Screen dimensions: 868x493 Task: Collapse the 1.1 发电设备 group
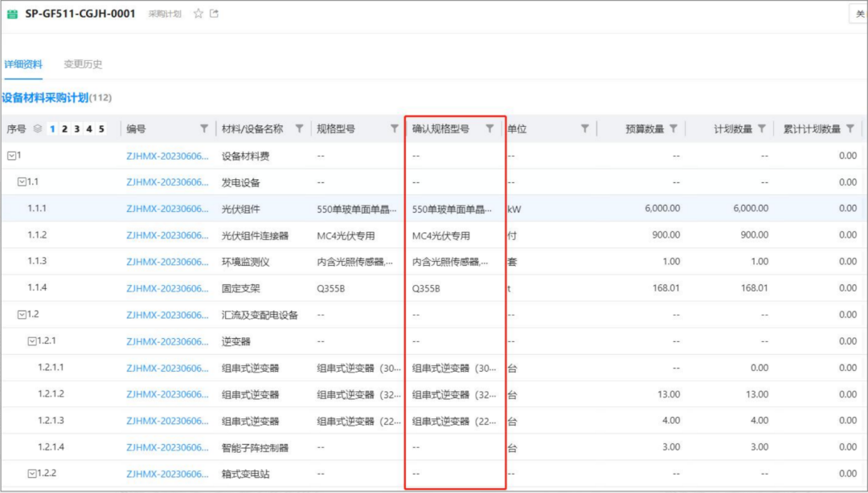pyautogui.click(x=22, y=181)
